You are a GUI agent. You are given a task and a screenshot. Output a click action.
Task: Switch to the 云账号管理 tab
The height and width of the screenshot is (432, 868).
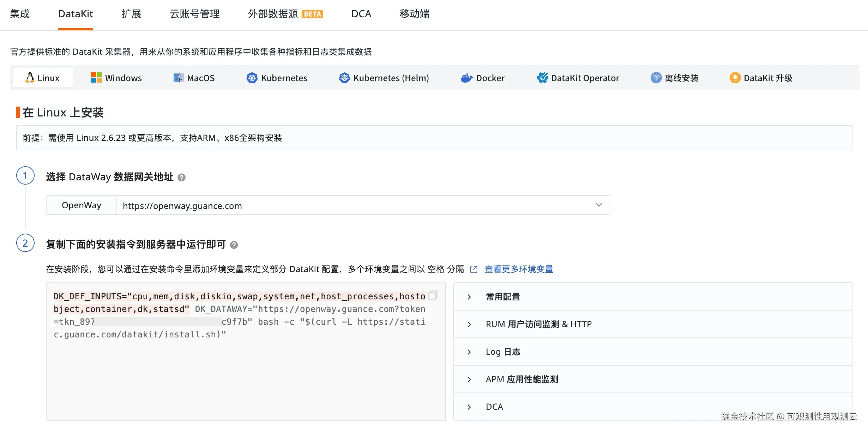194,14
